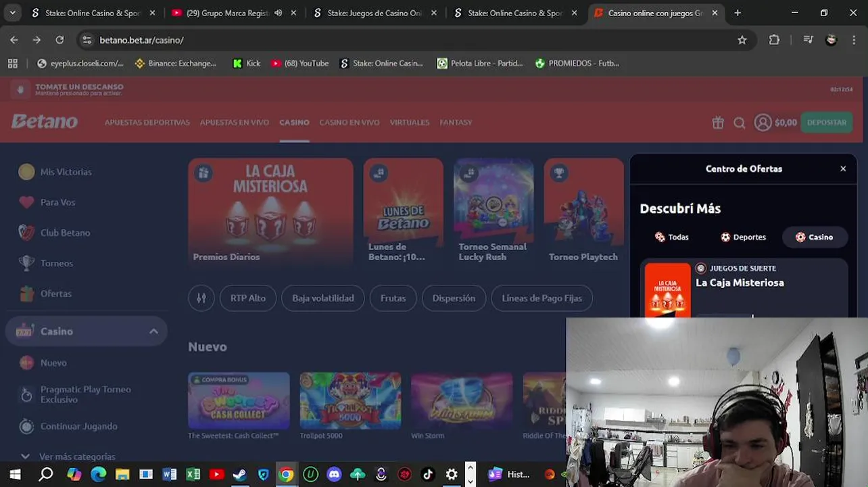Open TikTok from the taskbar
This screenshot has height=487, width=868.
point(428,474)
